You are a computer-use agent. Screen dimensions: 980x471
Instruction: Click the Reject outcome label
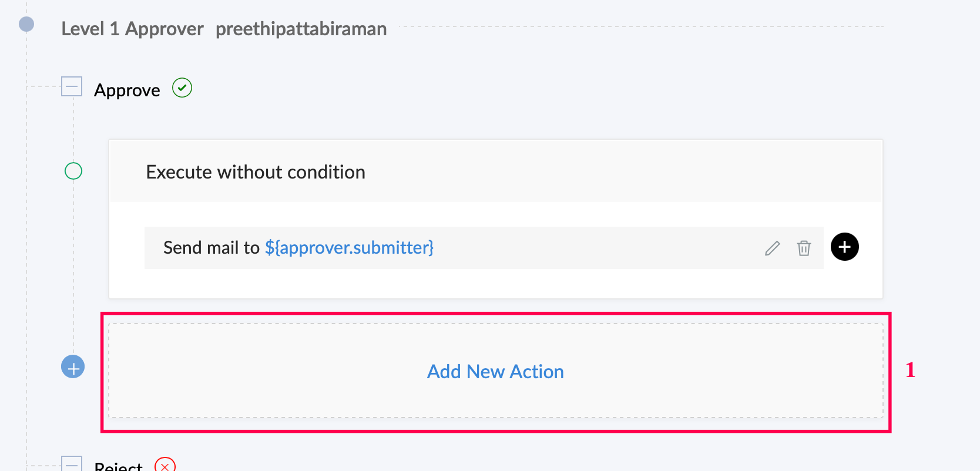click(x=118, y=466)
